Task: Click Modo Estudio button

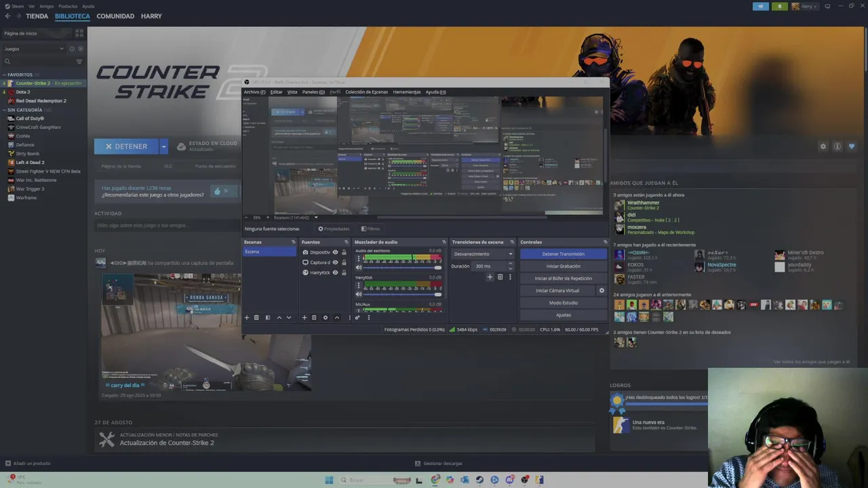Action: point(564,303)
